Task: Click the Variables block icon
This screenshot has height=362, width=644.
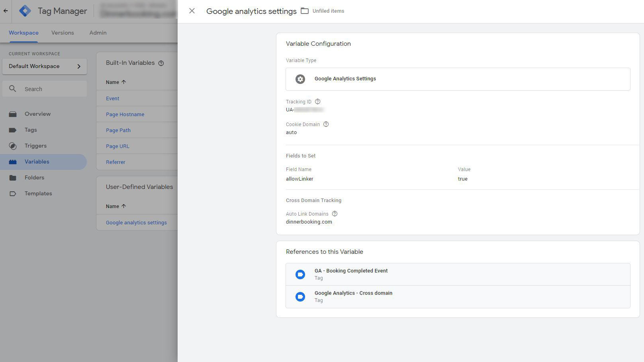Action: tap(13, 162)
